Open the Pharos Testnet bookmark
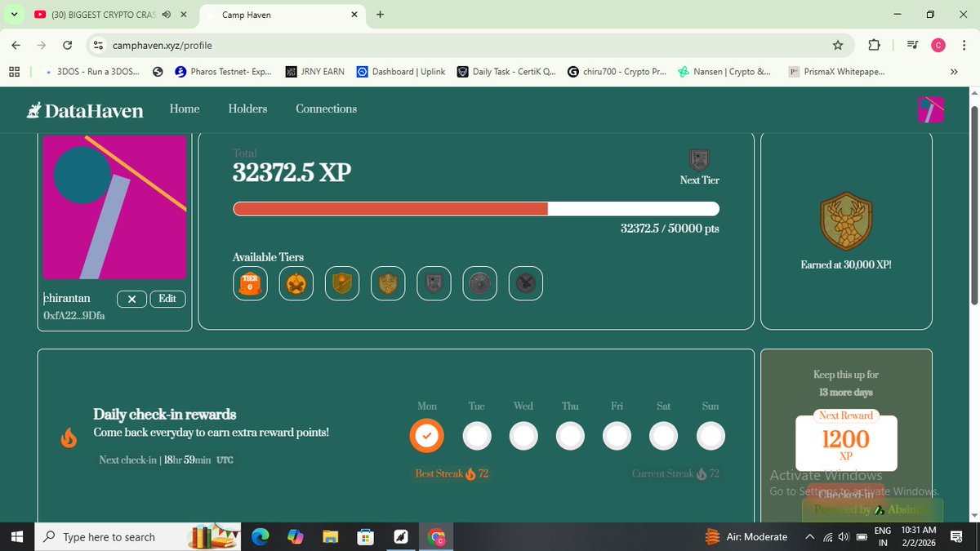 point(223,72)
